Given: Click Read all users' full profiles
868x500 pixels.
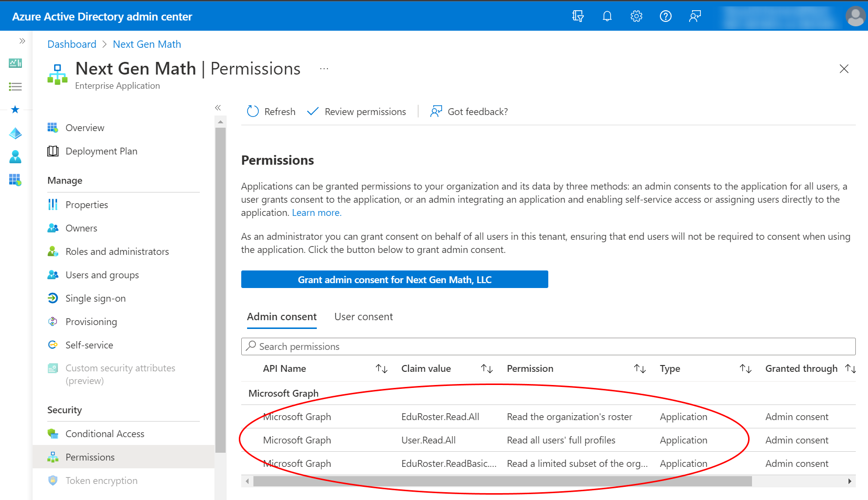Looking at the screenshot, I should pyautogui.click(x=561, y=440).
